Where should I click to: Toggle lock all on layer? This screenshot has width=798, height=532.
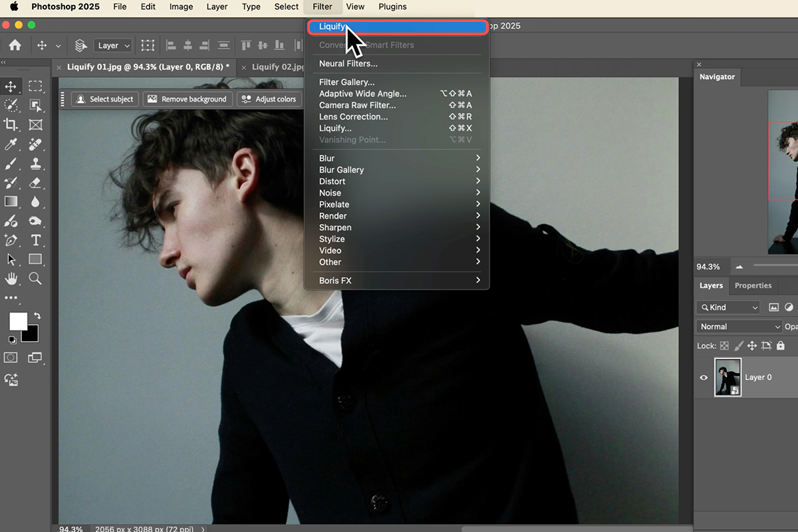[x=781, y=346]
